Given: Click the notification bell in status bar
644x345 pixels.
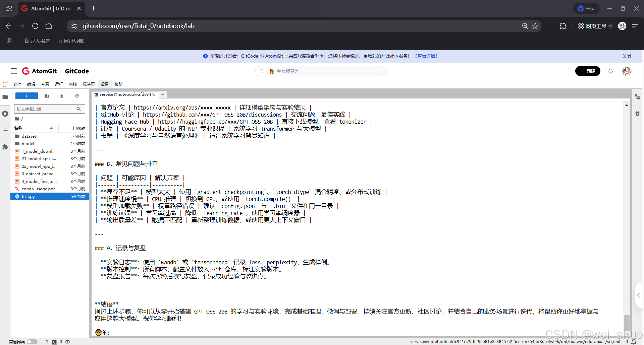Looking at the screenshot, I should pos(634,342).
